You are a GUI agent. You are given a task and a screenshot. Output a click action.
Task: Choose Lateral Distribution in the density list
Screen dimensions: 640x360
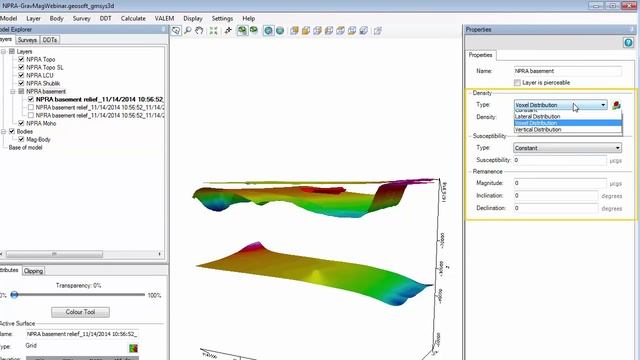568,116
